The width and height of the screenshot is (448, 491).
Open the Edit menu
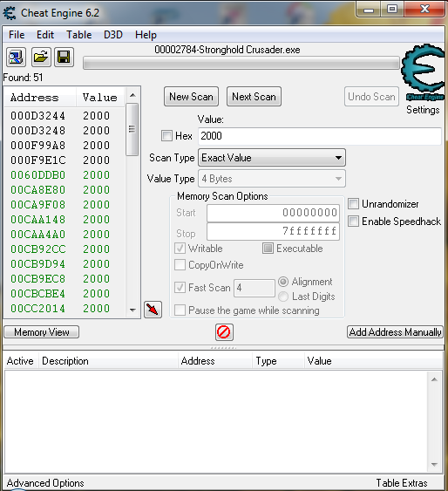point(45,35)
